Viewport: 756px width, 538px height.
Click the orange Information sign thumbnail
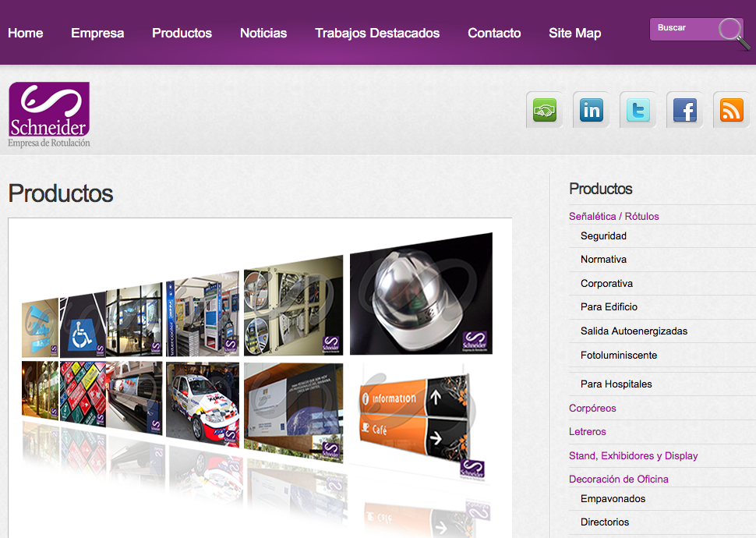click(x=417, y=421)
